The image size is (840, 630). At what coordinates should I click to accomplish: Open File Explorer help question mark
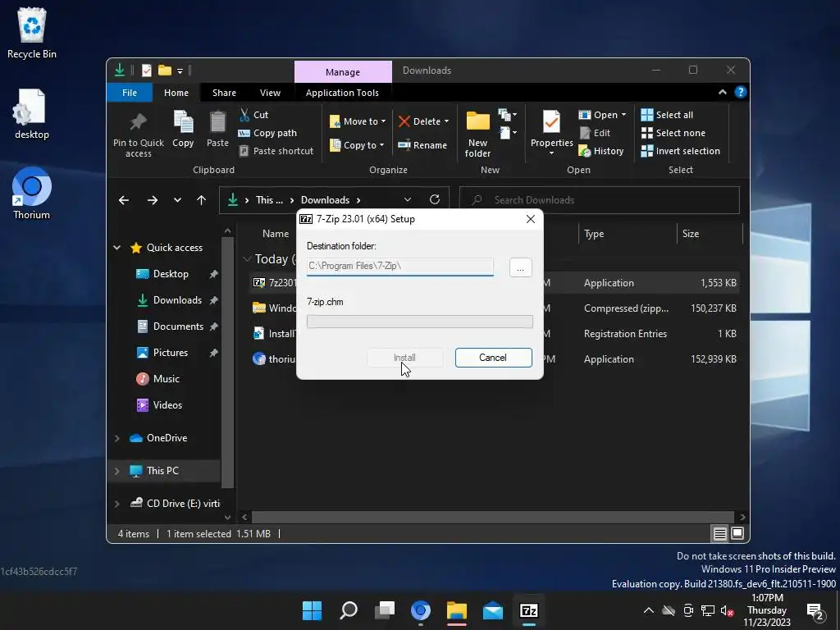pos(741,92)
